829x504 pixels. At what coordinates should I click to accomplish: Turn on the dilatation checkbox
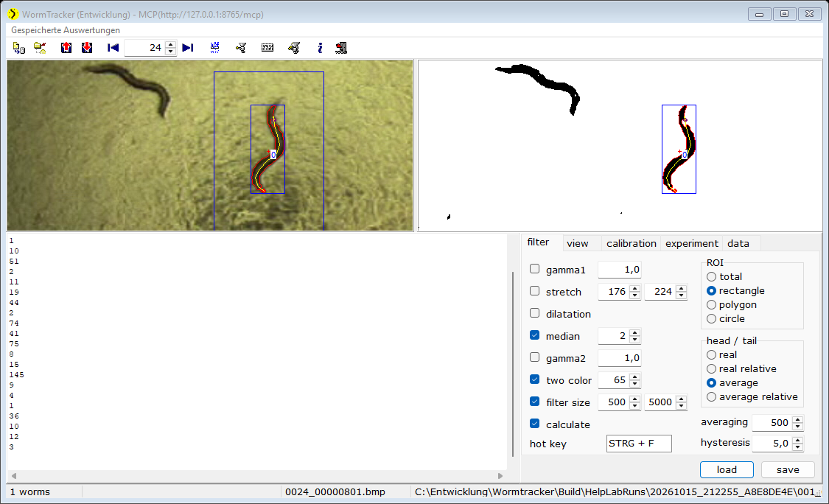534,314
